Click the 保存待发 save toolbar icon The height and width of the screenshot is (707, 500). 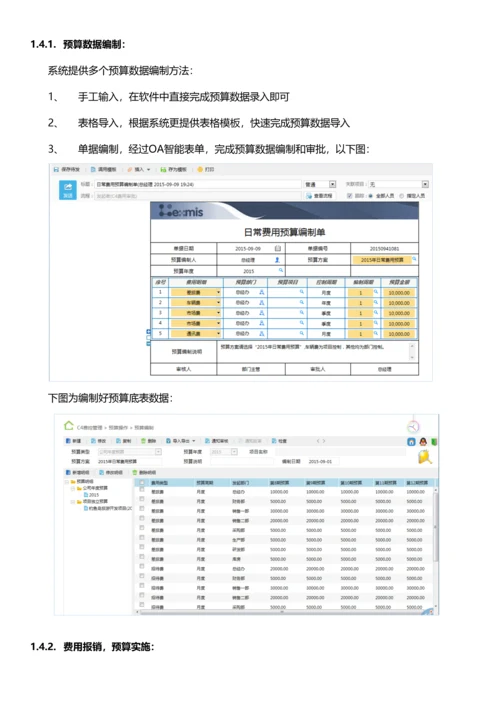coord(56,170)
